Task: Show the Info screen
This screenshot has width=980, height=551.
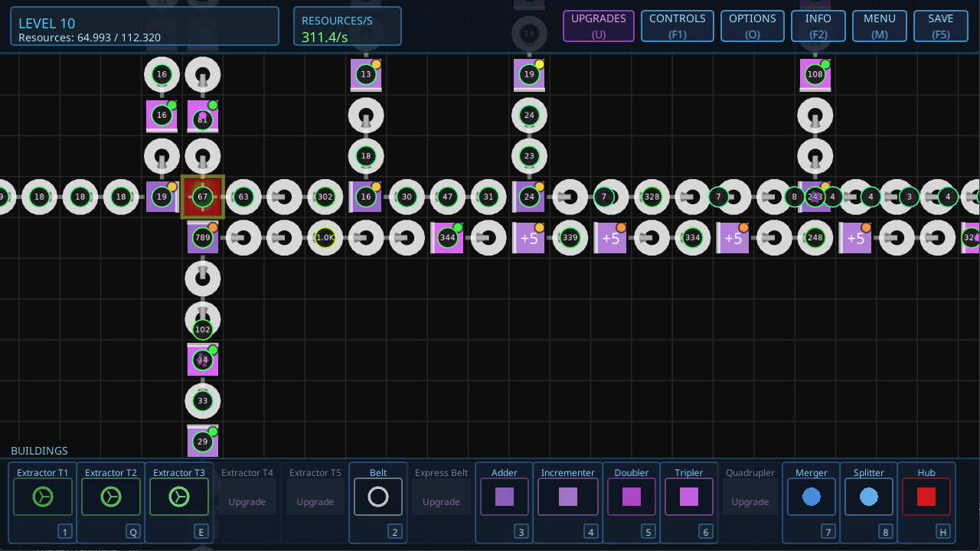Action: pyautogui.click(x=818, y=26)
